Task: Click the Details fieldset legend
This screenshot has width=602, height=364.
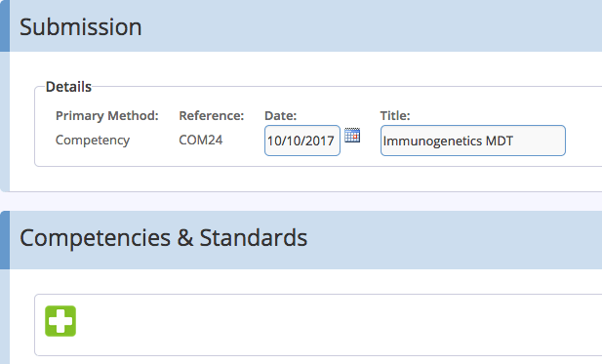Action: [x=68, y=87]
